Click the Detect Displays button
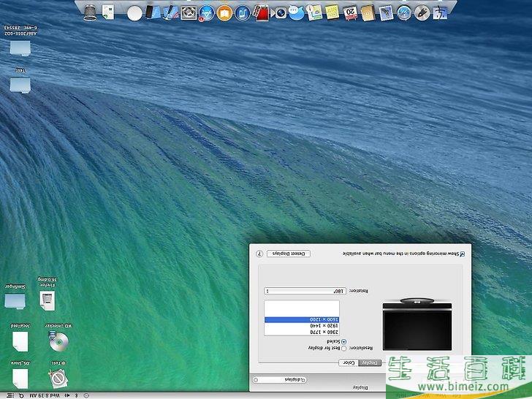 click(x=289, y=254)
